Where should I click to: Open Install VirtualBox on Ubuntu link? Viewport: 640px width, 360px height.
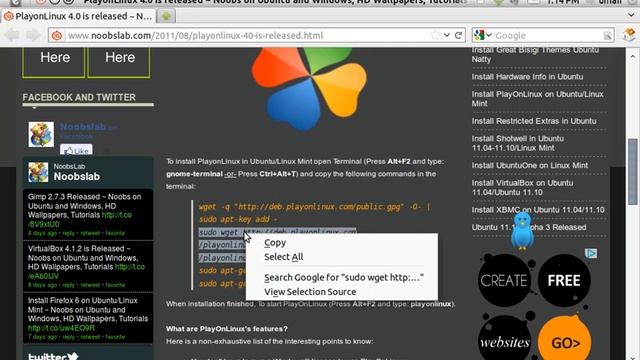[x=522, y=187]
